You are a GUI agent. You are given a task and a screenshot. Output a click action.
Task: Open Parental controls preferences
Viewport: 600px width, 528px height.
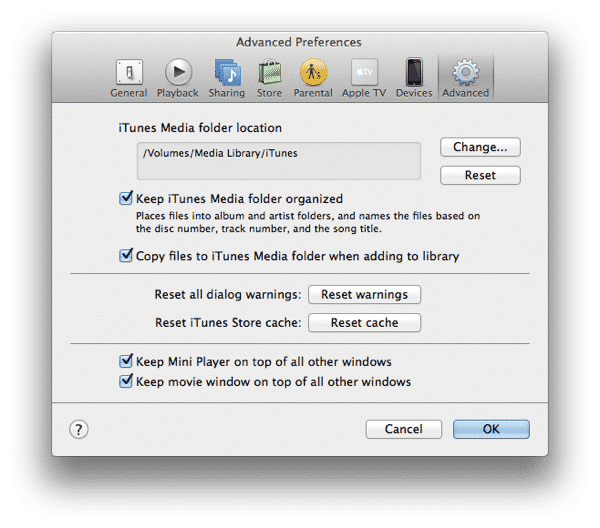[313, 77]
